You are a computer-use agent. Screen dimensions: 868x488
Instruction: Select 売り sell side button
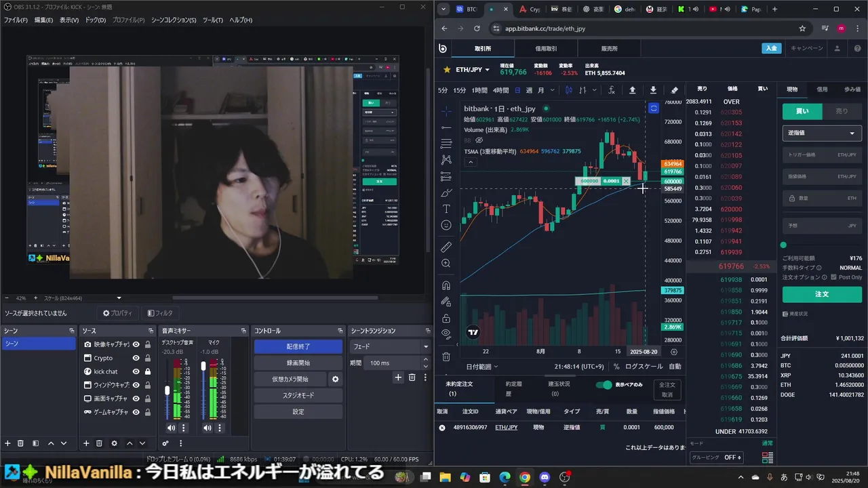coord(842,111)
